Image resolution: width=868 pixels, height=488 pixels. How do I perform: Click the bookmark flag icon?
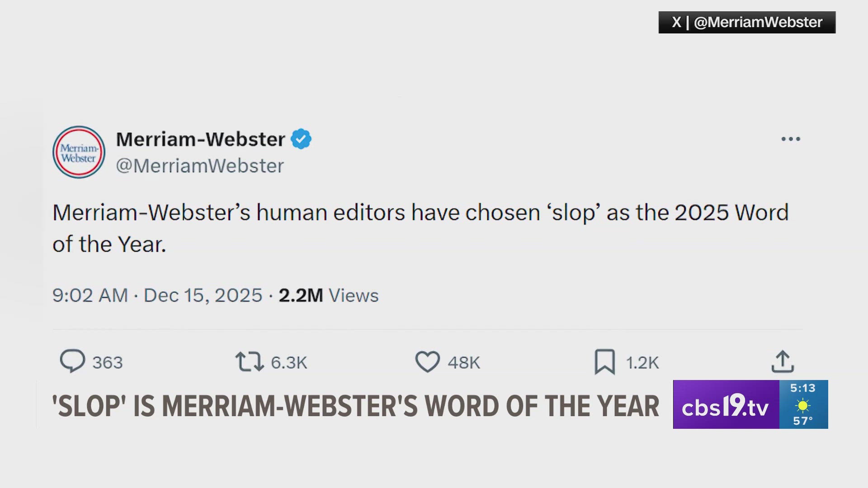(x=606, y=361)
